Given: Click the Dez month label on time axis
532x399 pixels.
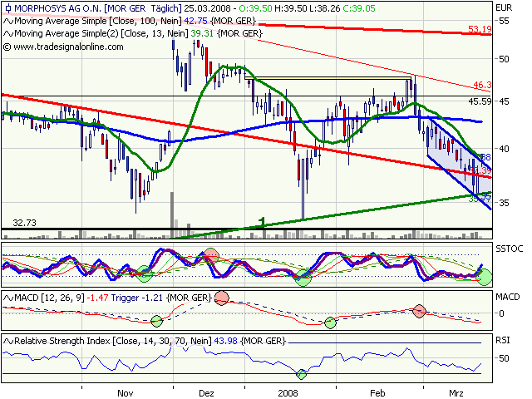Looking at the screenshot, I should point(206,393).
